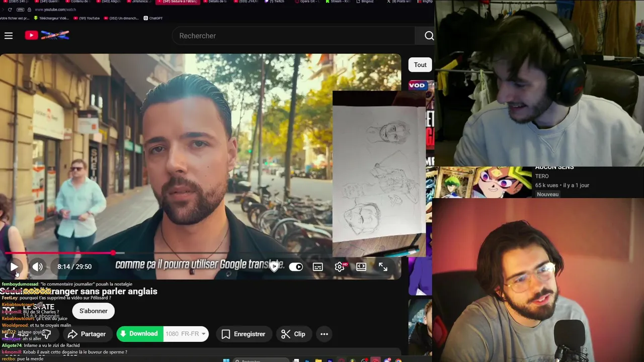Click the TERO channel name in suggestions

(542, 176)
